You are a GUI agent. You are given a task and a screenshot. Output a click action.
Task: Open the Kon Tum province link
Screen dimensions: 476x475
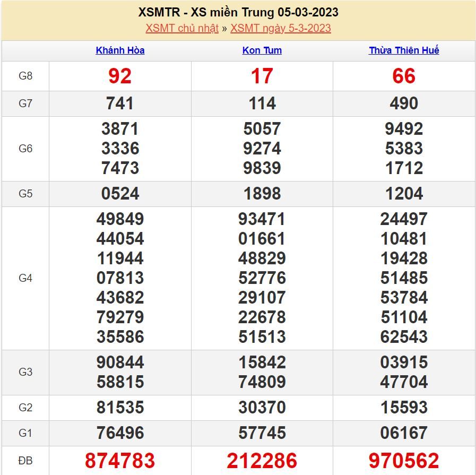(x=262, y=50)
